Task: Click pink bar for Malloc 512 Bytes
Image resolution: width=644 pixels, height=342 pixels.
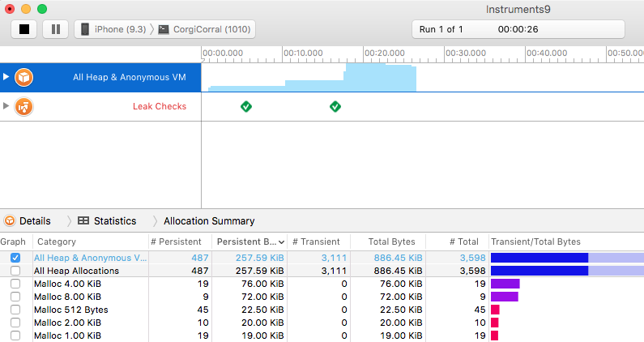Action: click(495, 310)
